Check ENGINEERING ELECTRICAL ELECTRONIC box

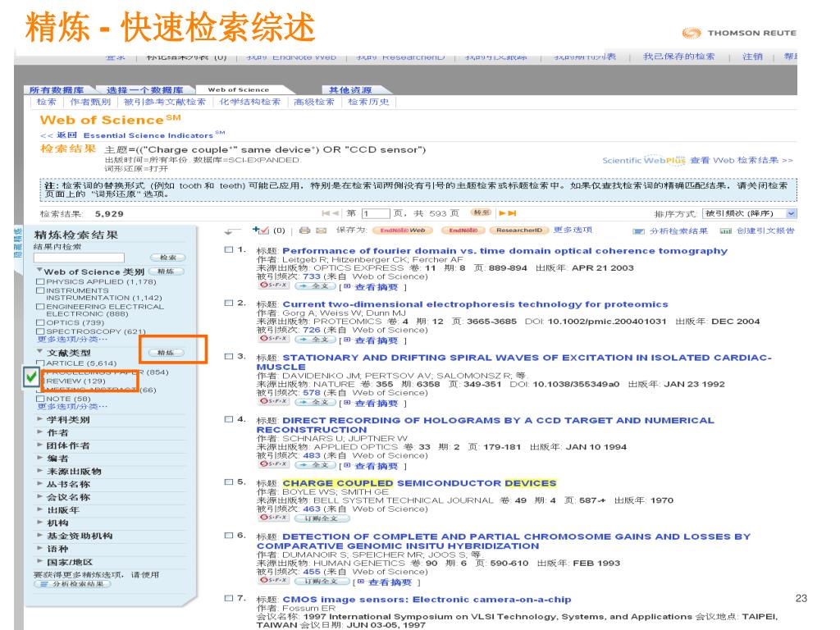(40, 307)
